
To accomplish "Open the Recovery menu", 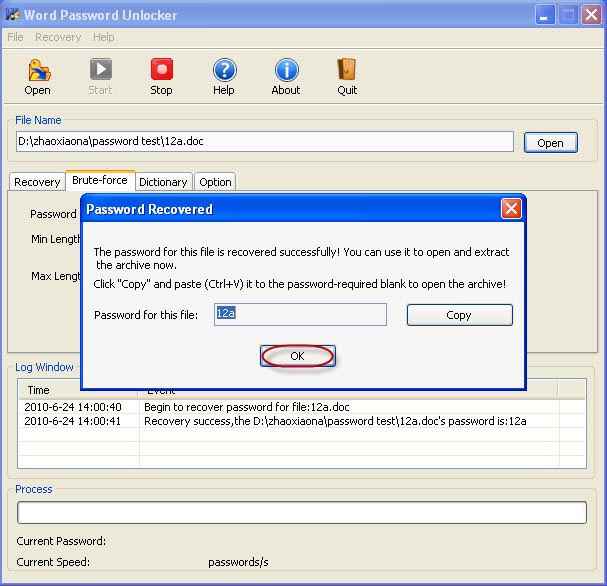I will tap(58, 37).
